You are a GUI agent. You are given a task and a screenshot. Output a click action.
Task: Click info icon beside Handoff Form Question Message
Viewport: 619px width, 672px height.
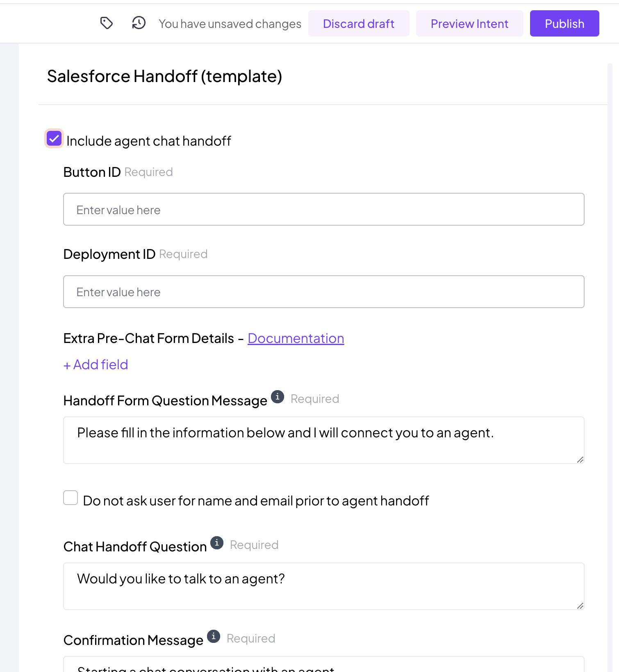[278, 397]
